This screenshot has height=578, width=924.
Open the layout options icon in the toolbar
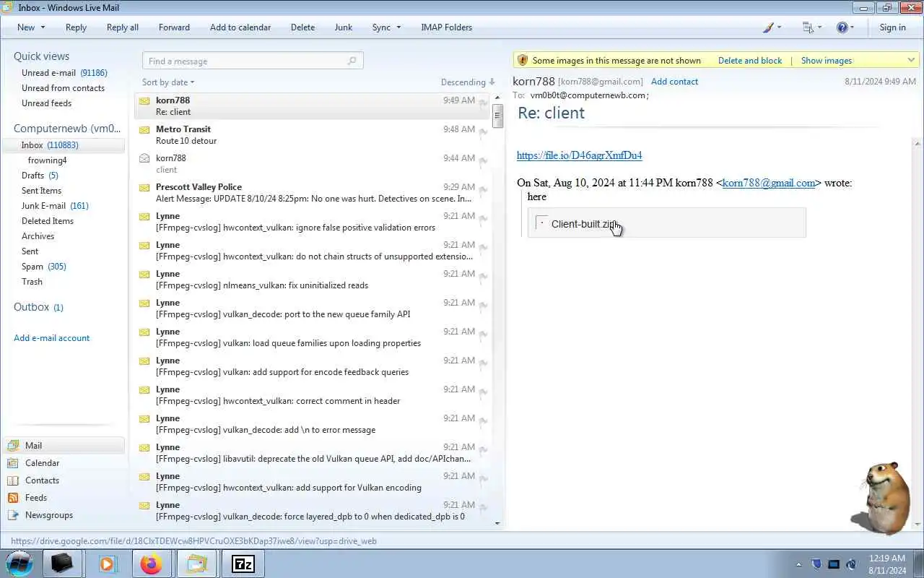(808, 27)
